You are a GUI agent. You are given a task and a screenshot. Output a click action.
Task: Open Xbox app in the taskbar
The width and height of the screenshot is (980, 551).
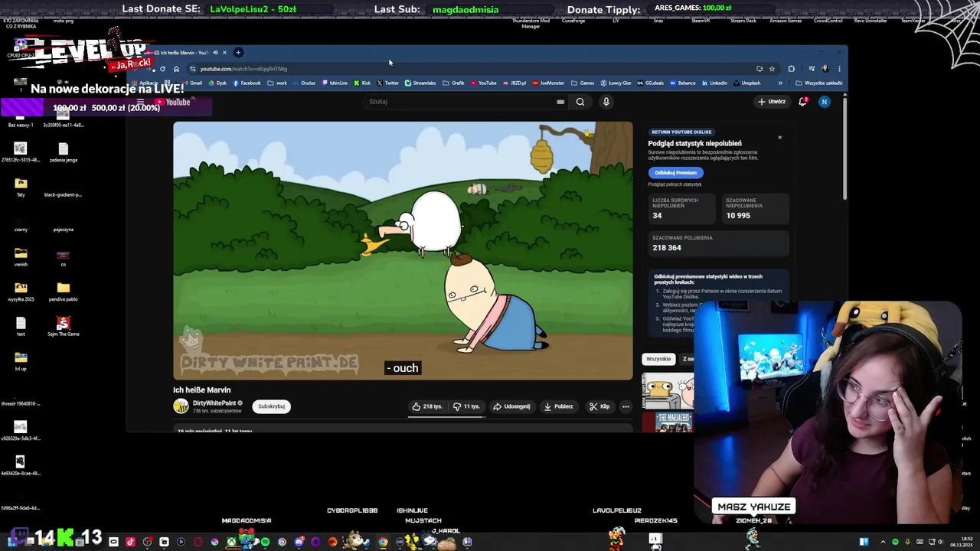[x=231, y=542]
